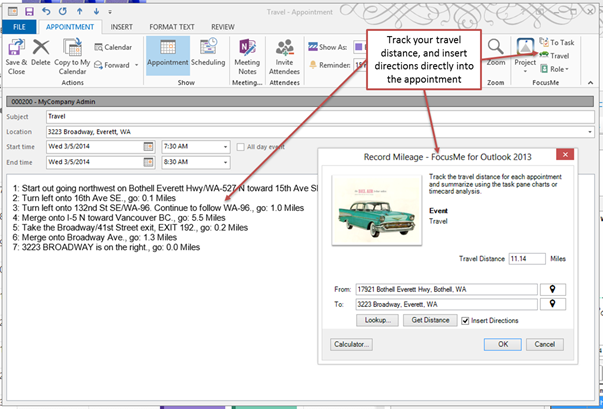Open the Calculator... button
The image size is (603, 409).
(x=351, y=344)
